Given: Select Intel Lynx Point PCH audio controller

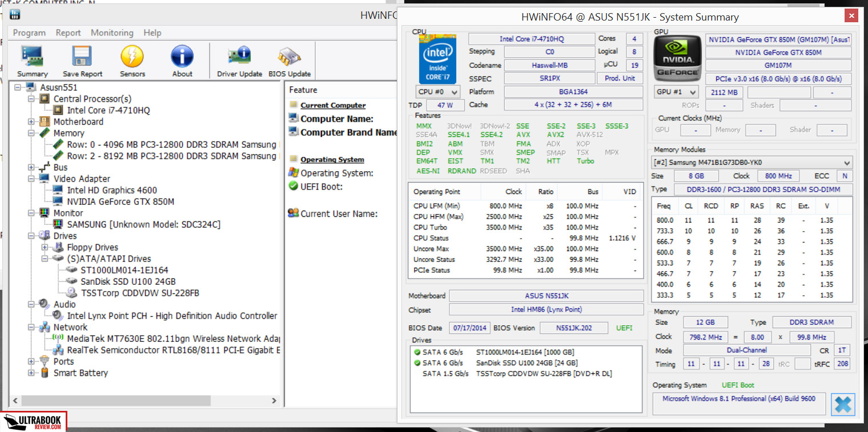Looking at the screenshot, I should pos(172,316).
